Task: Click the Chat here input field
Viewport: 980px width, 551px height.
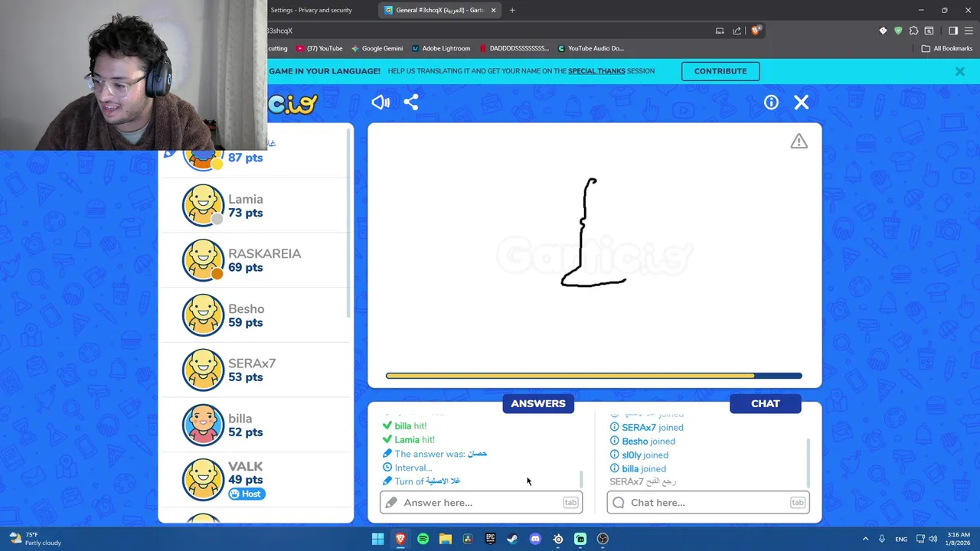Action: (x=708, y=503)
